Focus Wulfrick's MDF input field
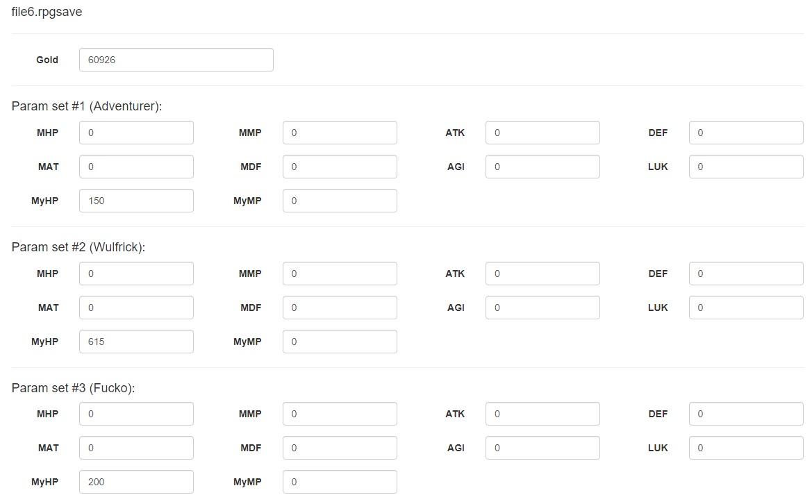The height and width of the screenshot is (504, 812). click(x=340, y=308)
